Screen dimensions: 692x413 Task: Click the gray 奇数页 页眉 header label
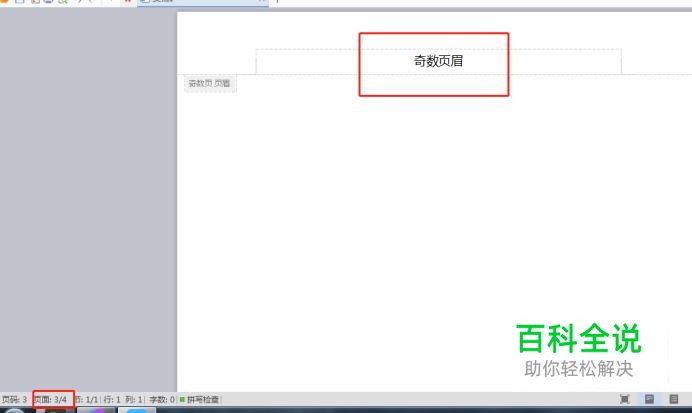tap(210, 83)
